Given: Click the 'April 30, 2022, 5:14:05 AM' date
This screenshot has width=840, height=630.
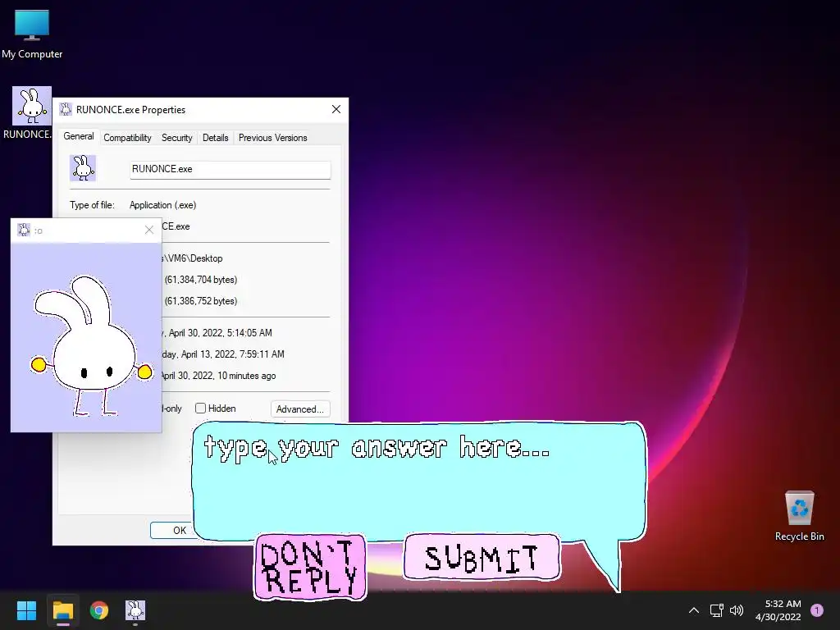Looking at the screenshot, I should tap(220, 333).
